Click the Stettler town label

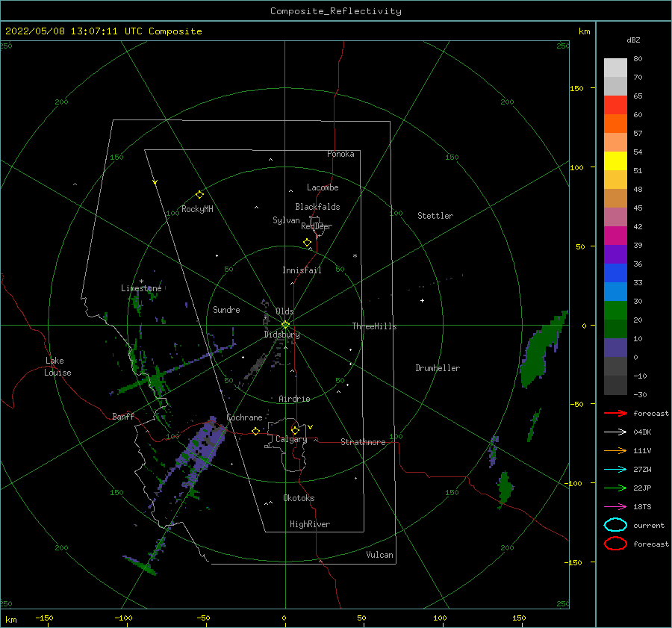435,216
